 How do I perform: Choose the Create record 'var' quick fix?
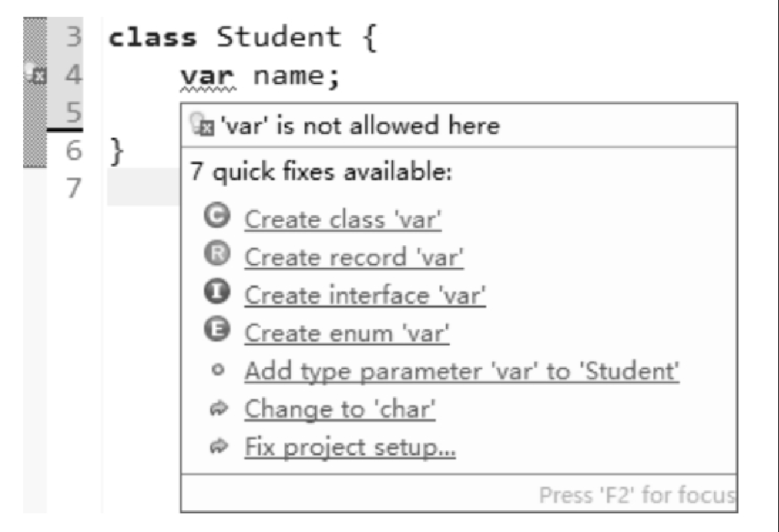[x=354, y=258]
